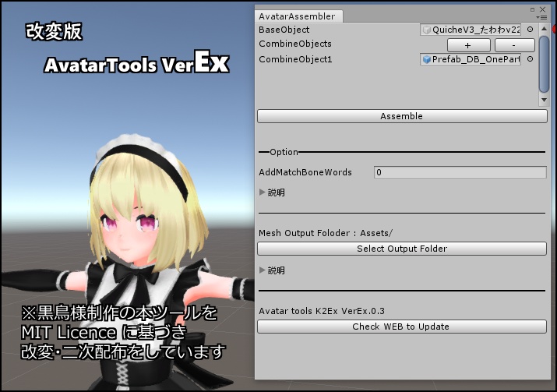The width and height of the screenshot is (557, 392).
Task: Maximize the AvatarAssembler window
Action: (533, 9)
